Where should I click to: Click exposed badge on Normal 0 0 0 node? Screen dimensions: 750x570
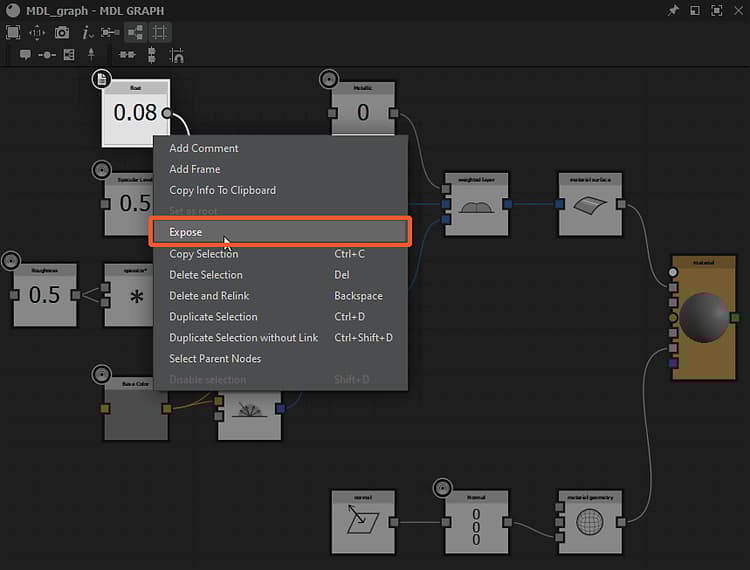[442, 488]
